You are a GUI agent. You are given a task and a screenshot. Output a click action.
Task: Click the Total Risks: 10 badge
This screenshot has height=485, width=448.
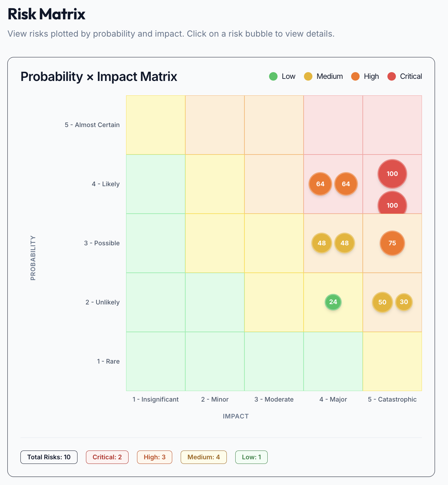pos(49,457)
